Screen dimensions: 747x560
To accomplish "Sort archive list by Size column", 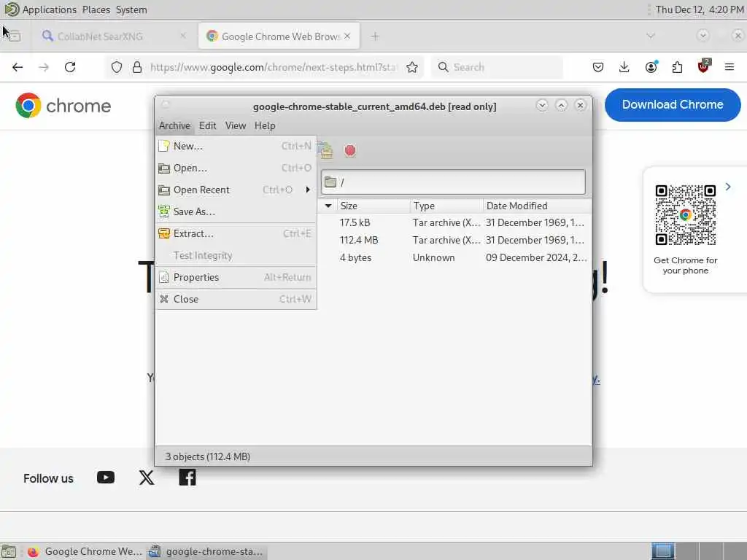I will pyautogui.click(x=373, y=206).
